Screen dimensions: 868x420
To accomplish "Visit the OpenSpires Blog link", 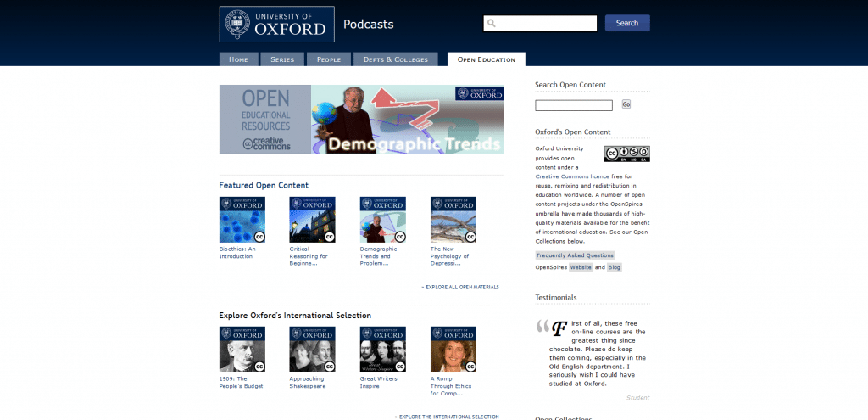I will coord(615,267).
